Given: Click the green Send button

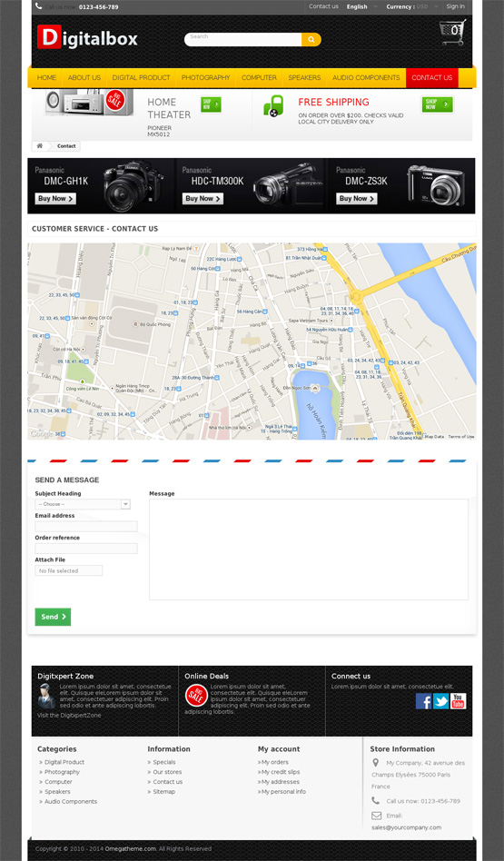Looking at the screenshot, I should pyautogui.click(x=53, y=617).
